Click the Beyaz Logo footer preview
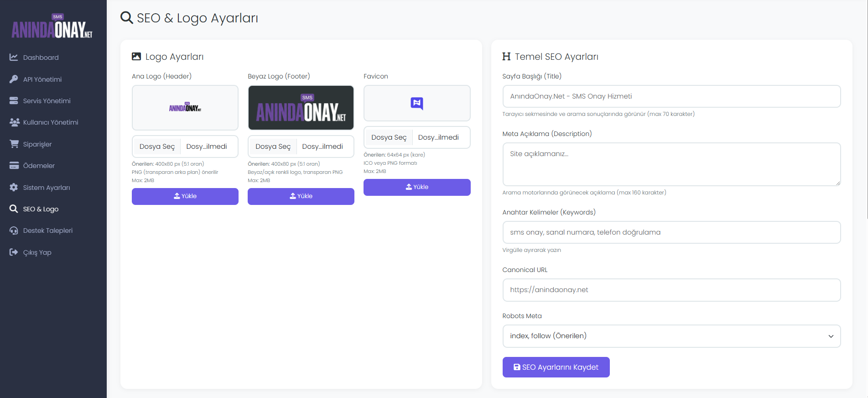The height and width of the screenshot is (398, 868). (x=301, y=108)
